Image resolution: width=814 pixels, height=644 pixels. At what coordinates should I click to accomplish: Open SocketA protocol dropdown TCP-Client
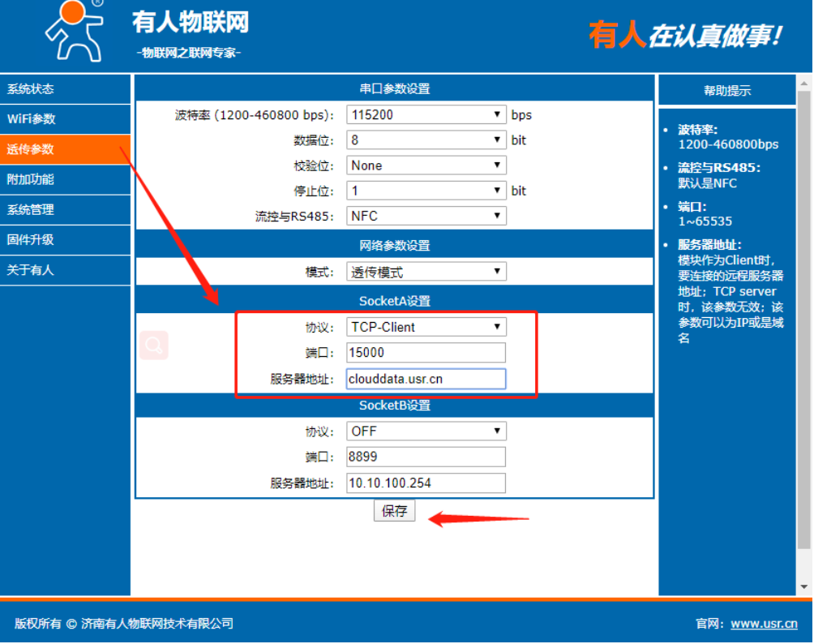[426, 327]
